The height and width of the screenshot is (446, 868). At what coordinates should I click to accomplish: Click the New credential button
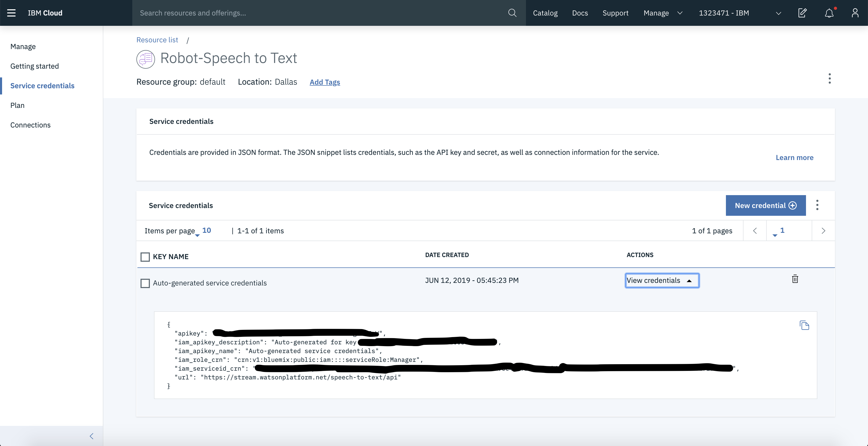tap(765, 205)
